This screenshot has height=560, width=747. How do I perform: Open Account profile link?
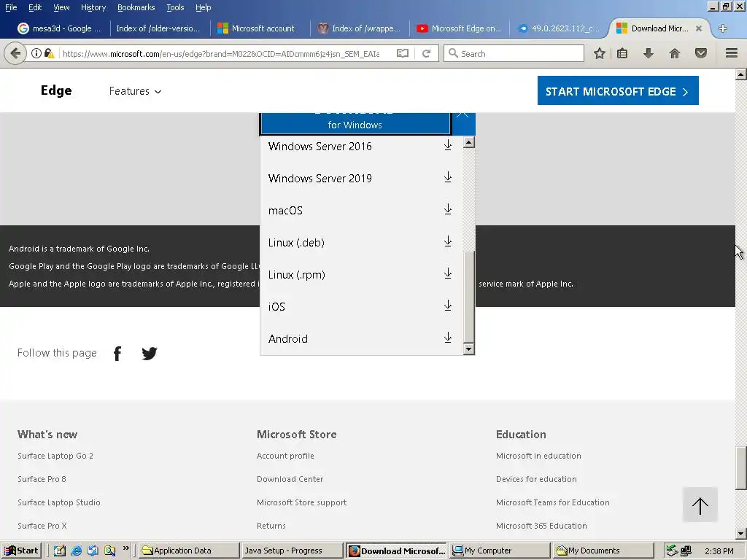pyautogui.click(x=285, y=456)
